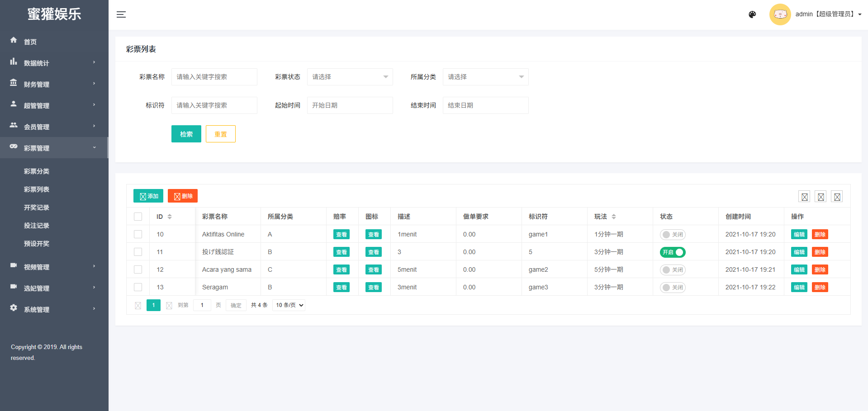The image size is (868, 411).
Task: Click the 检索 search button
Action: tap(186, 134)
